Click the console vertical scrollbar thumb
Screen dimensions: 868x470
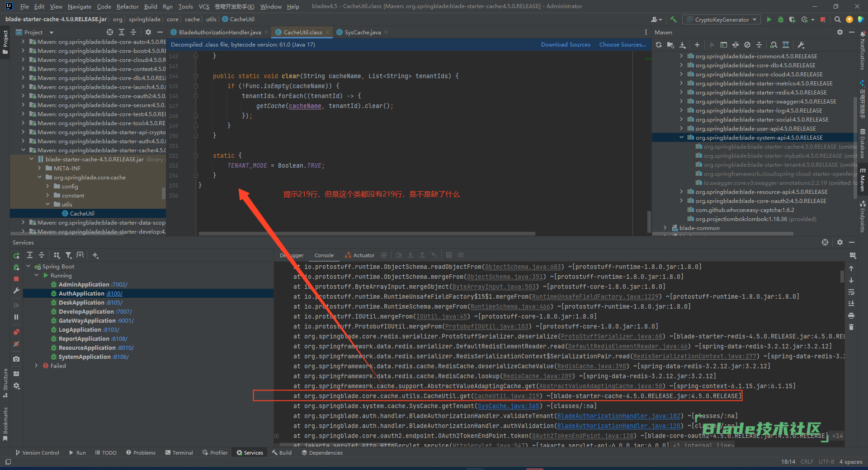coord(842,276)
